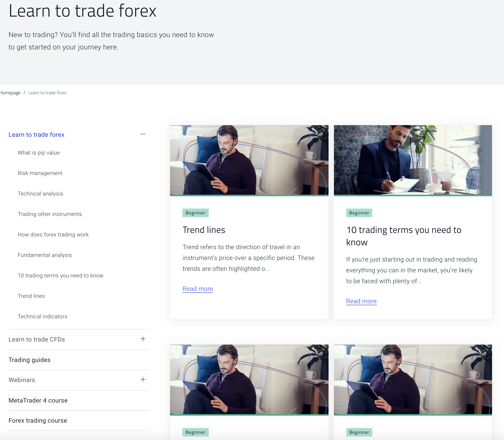This screenshot has height=440, width=504.
Task: Click Read more under 10 trading terms card
Action: coord(361,301)
